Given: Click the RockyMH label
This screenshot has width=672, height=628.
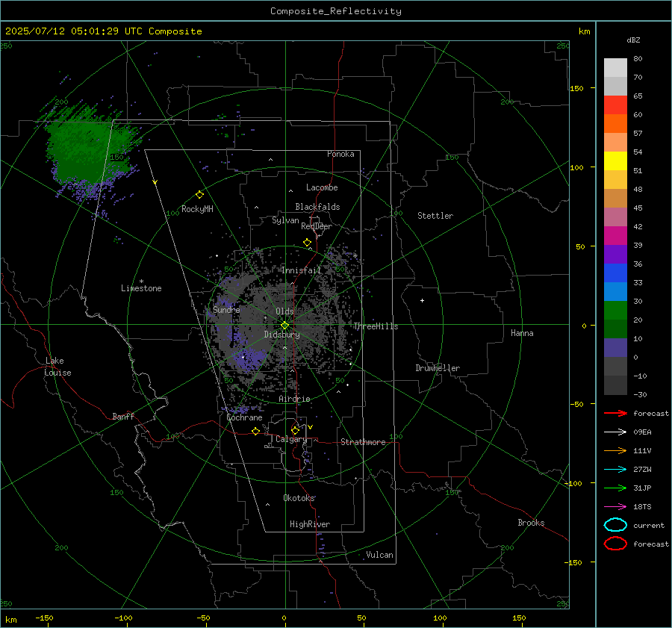Looking at the screenshot, I should pyautogui.click(x=197, y=209).
